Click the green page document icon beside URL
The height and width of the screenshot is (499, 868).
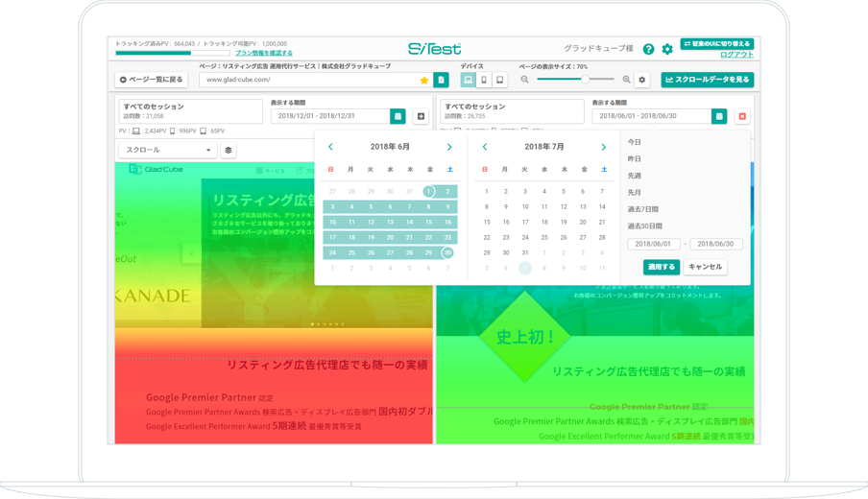[x=441, y=80]
